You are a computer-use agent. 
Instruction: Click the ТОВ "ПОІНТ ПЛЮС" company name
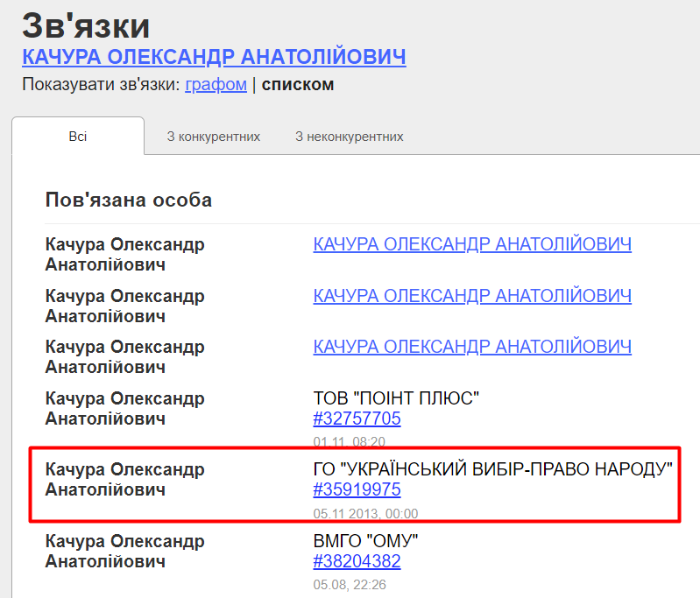[396, 398]
